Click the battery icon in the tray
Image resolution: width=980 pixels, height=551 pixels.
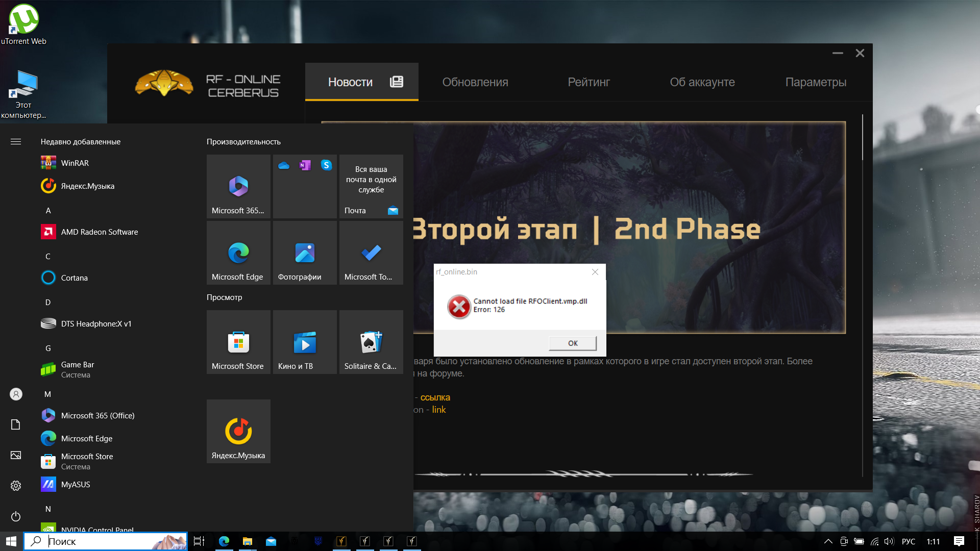[859, 541]
